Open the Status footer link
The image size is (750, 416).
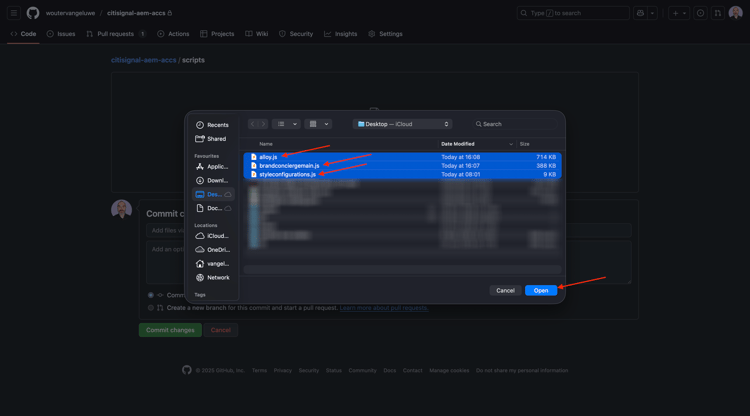[x=334, y=371]
